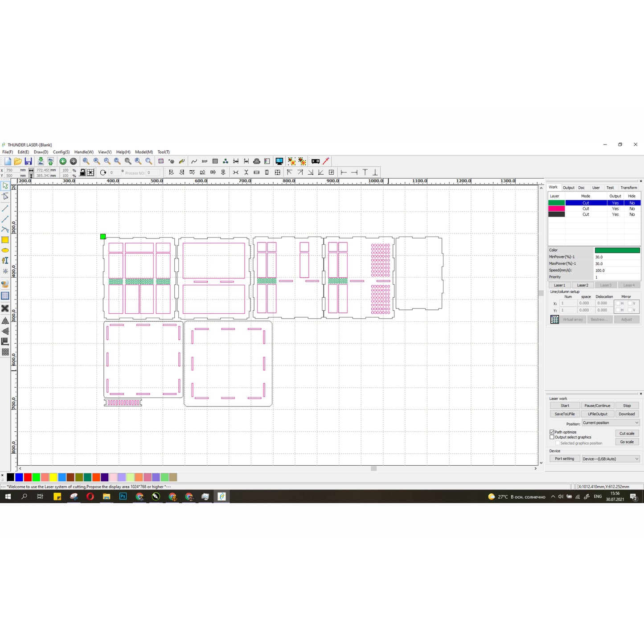Click the Save file icon
644x644 pixels.
[28, 161]
